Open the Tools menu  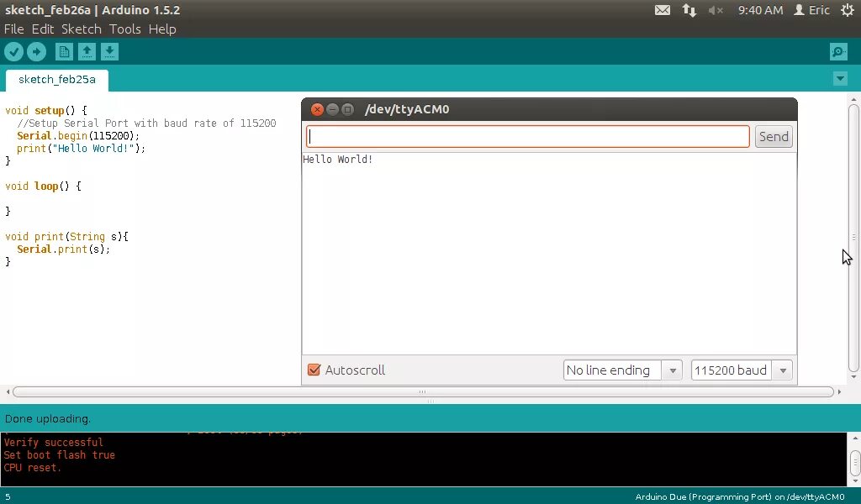(124, 29)
